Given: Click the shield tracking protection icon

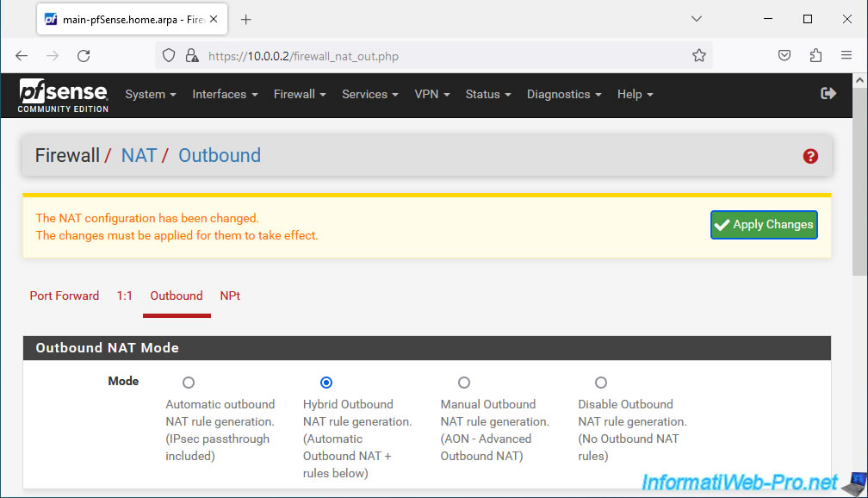Looking at the screenshot, I should click(169, 55).
